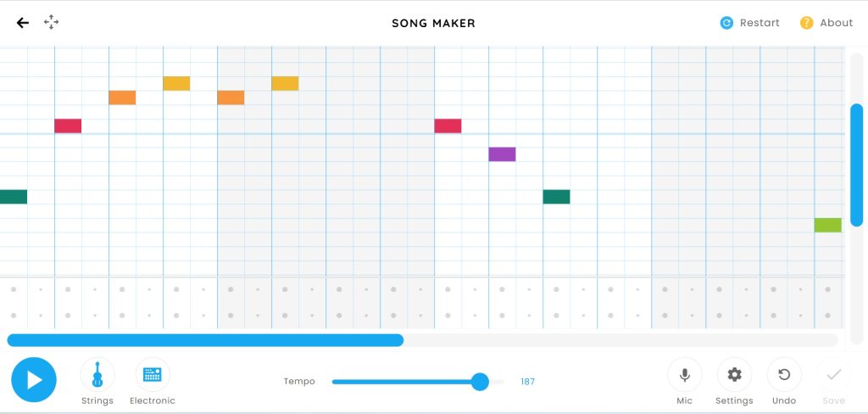Click the Restart text label
This screenshot has width=868, height=414.
point(759,23)
